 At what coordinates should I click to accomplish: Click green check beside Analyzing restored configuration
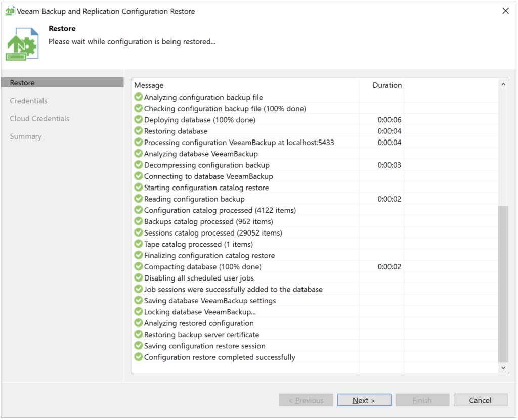[x=139, y=323]
